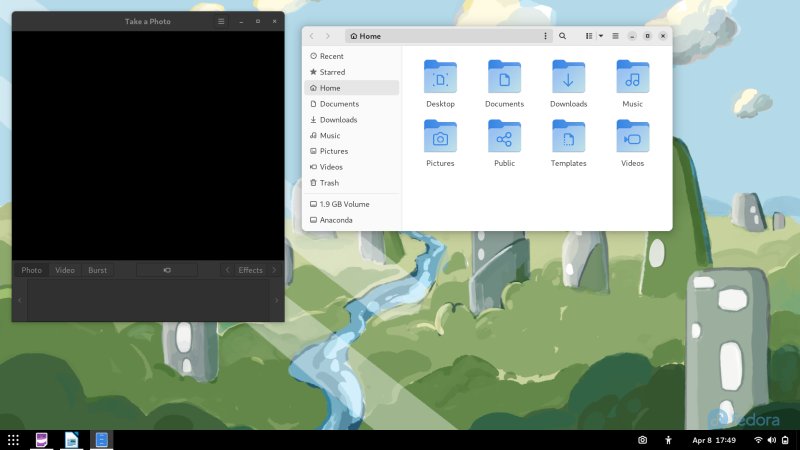Image resolution: width=800 pixels, height=450 pixels.
Task: Click the Effects button in Cheese
Action: (250, 270)
